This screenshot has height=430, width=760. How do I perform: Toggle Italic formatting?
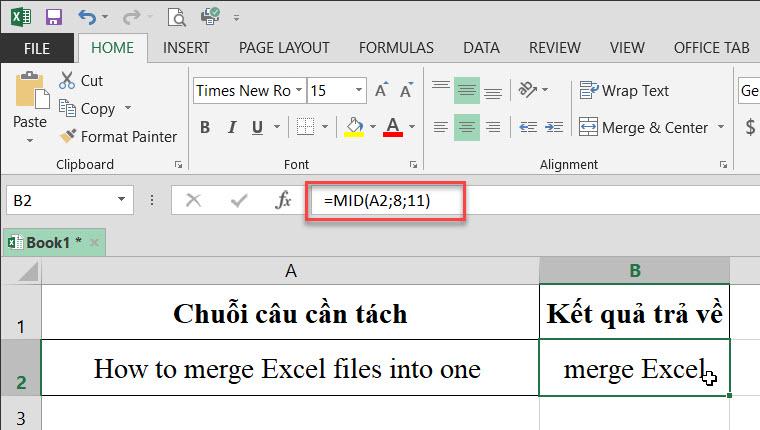point(232,127)
